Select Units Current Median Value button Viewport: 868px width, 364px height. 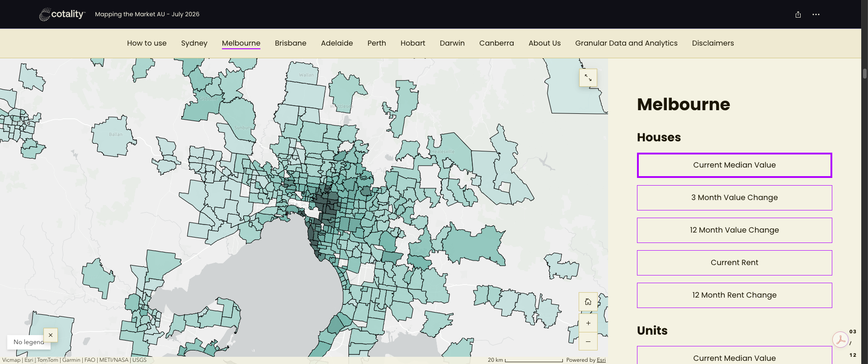(x=735, y=356)
